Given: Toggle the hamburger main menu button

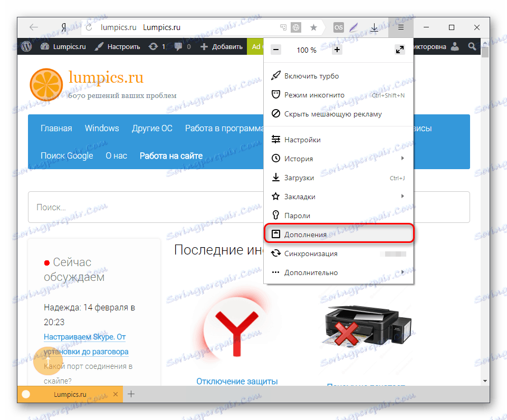Looking at the screenshot, I should 400,27.
